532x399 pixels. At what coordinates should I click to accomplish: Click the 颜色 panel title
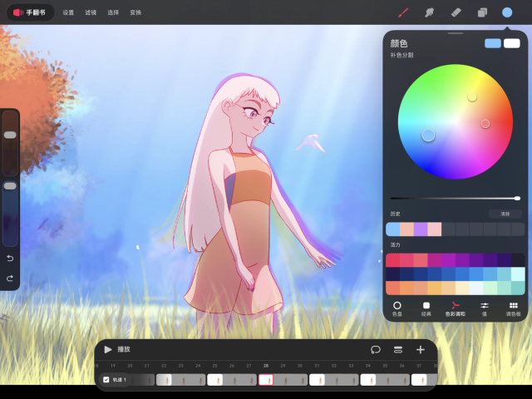pyautogui.click(x=399, y=43)
